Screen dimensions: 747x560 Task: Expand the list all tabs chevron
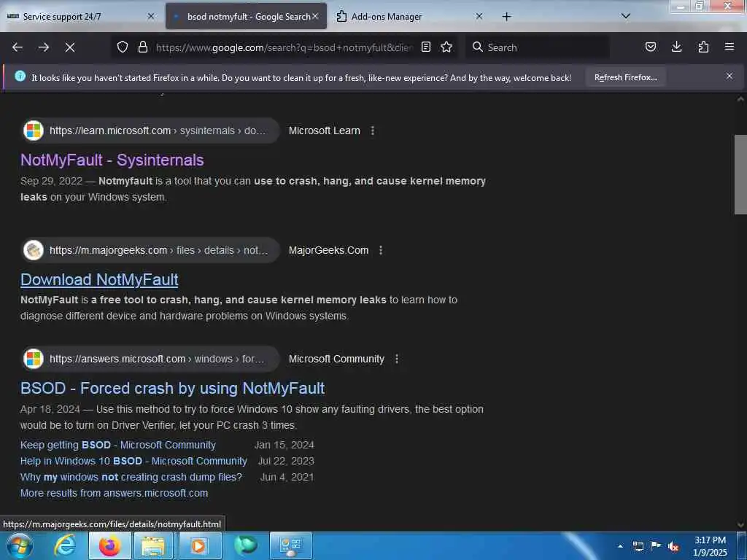tap(626, 16)
